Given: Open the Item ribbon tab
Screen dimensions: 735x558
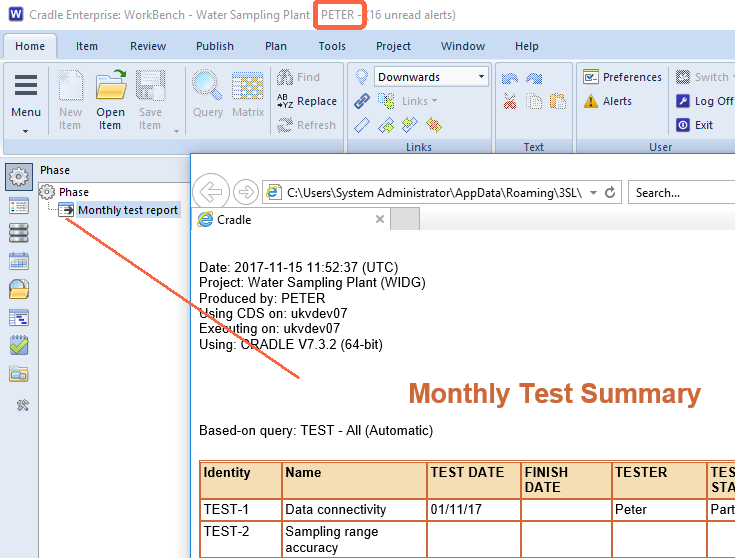Looking at the screenshot, I should pyautogui.click(x=87, y=46).
